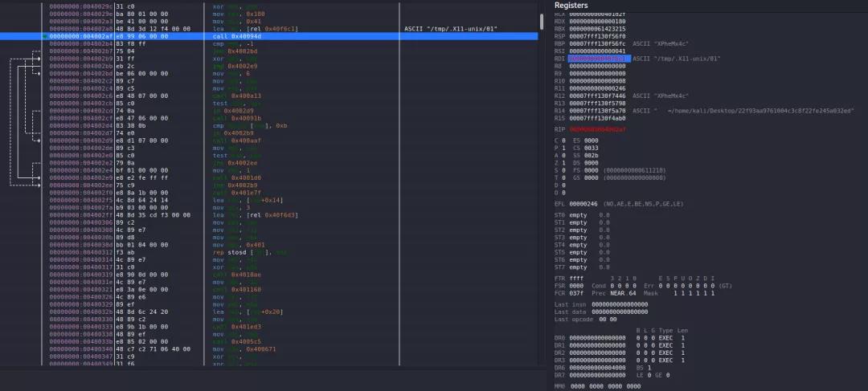Toggle the C carry flag value
This screenshot has width=868, height=391.
tap(563, 141)
